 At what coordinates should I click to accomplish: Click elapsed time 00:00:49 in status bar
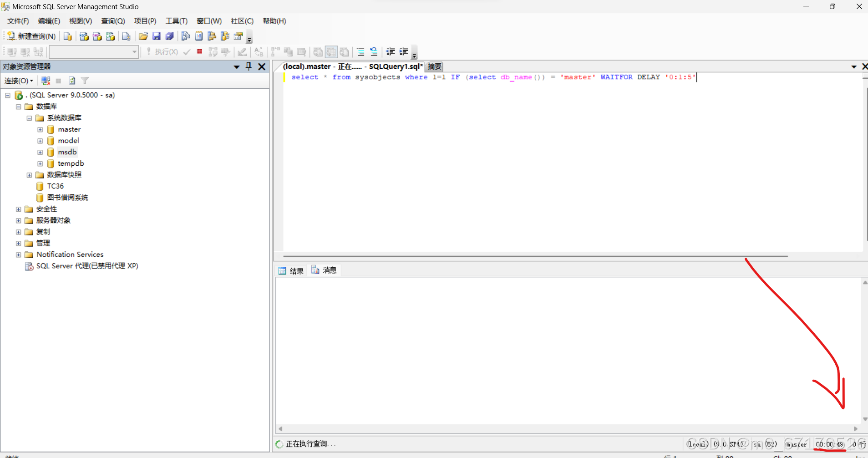[830, 444]
